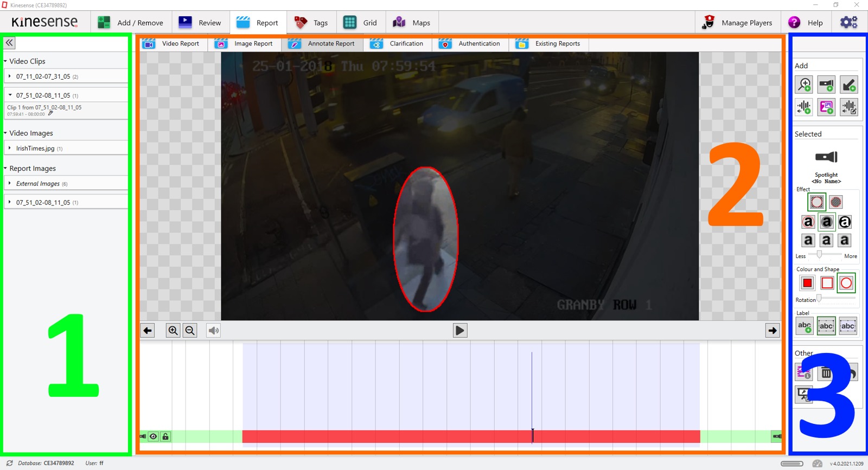This screenshot has width=868, height=470.
Task: Add a new spotlight annotation
Action: coord(826,85)
